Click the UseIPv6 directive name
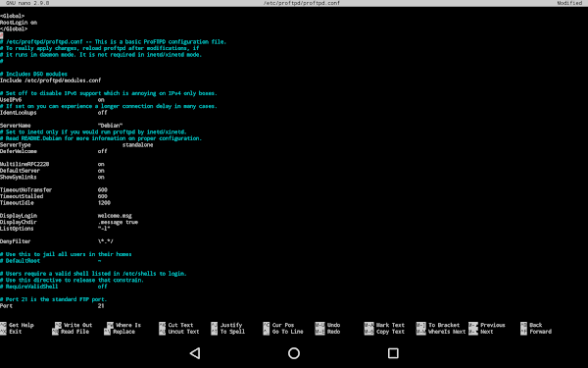Viewport: 588px width, 368px height. pyautogui.click(x=11, y=100)
